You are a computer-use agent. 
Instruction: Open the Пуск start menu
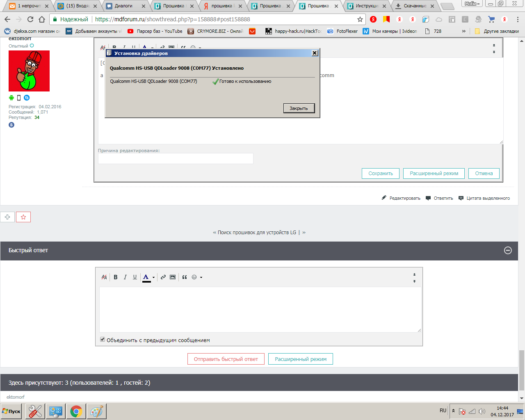tap(11, 411)
